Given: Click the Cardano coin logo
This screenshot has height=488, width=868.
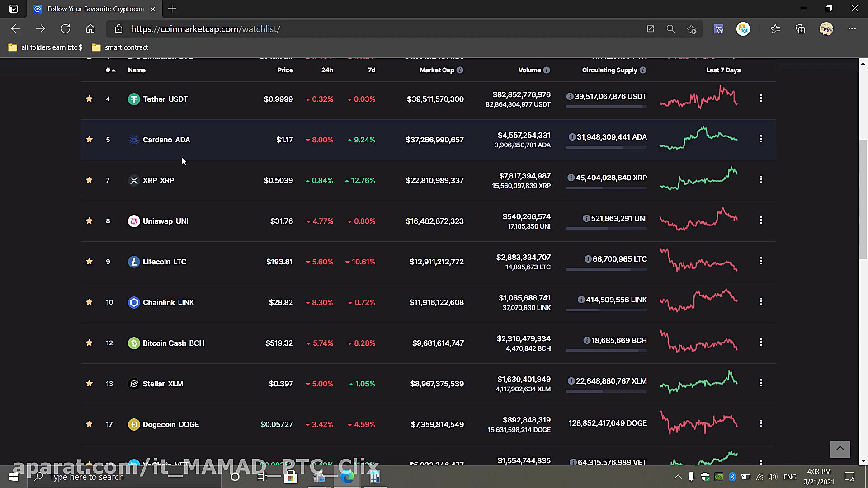Looking at the screenshot, I should click(134, 140).
